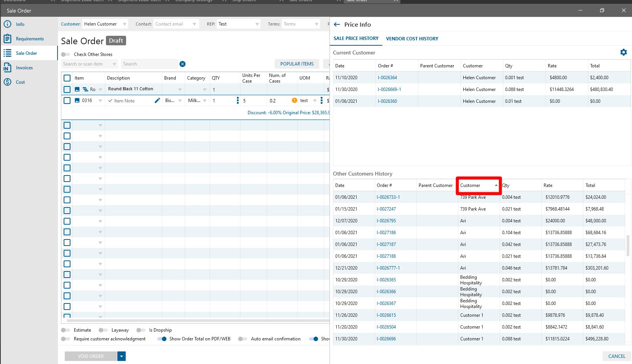Viewport: 632px width, 364px height.
Task: Expand the Customer dropdown showing Helen Customer
Action: pyautogui.click(x=124, y=24)
